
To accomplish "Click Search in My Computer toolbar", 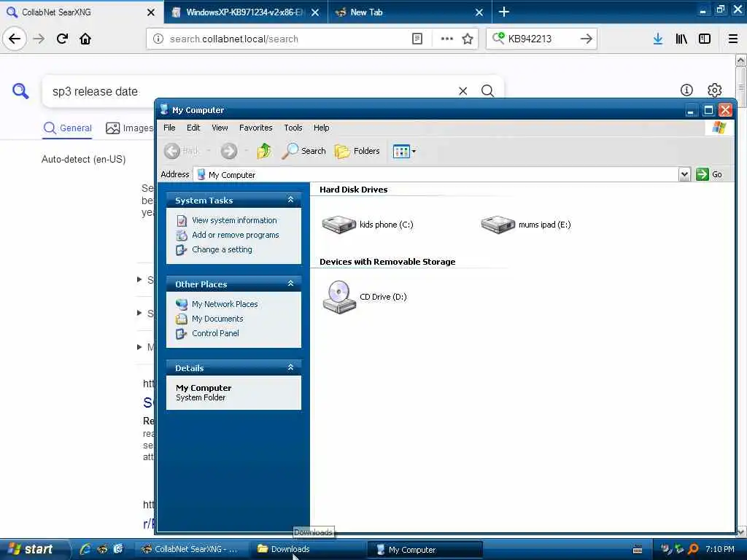I will pyautogui.click(x=303, y=151).
